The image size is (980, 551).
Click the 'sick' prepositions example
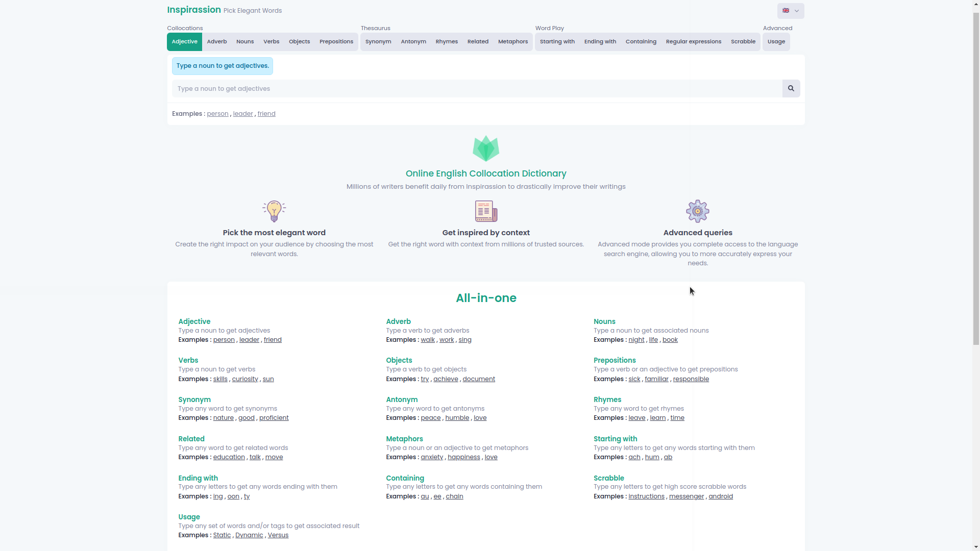point(634,379)
